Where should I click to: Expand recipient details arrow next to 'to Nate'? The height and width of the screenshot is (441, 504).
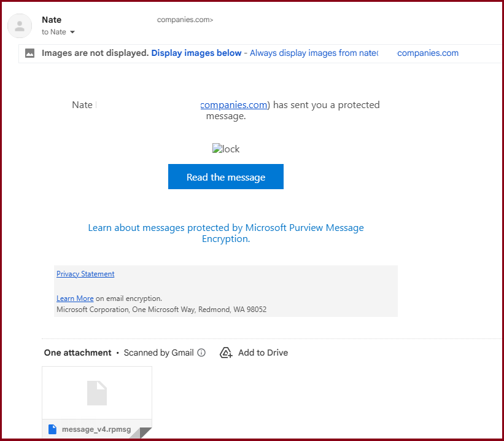click(x=72, y=32)
